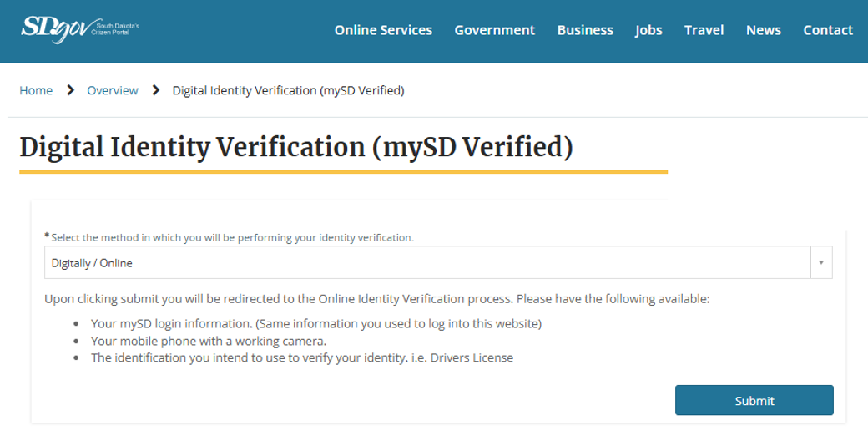Open the verification method combo box
This screenshot has height=436, width=868.
click(438, 262)
